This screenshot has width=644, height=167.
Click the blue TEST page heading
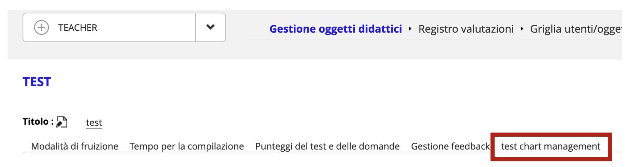(37, 82)
